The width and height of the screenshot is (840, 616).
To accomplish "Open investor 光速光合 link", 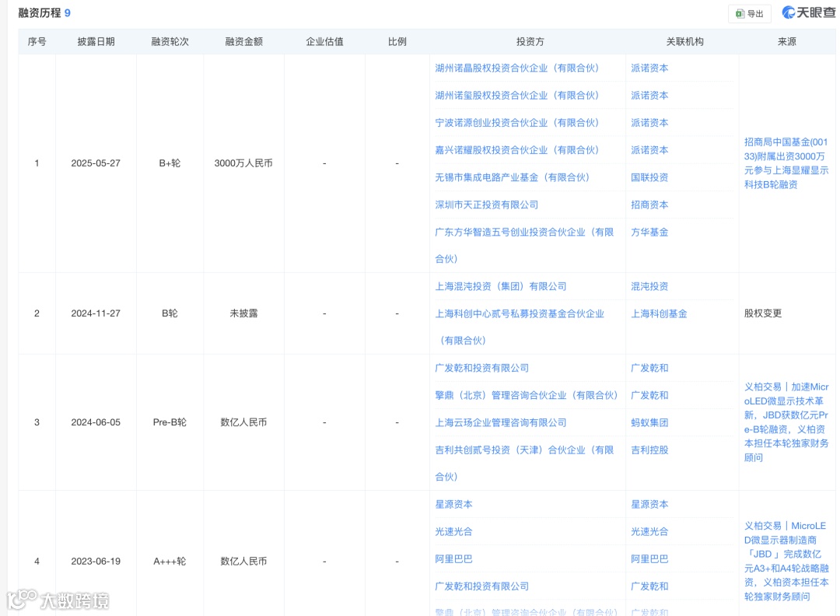I will pos(453,532).
